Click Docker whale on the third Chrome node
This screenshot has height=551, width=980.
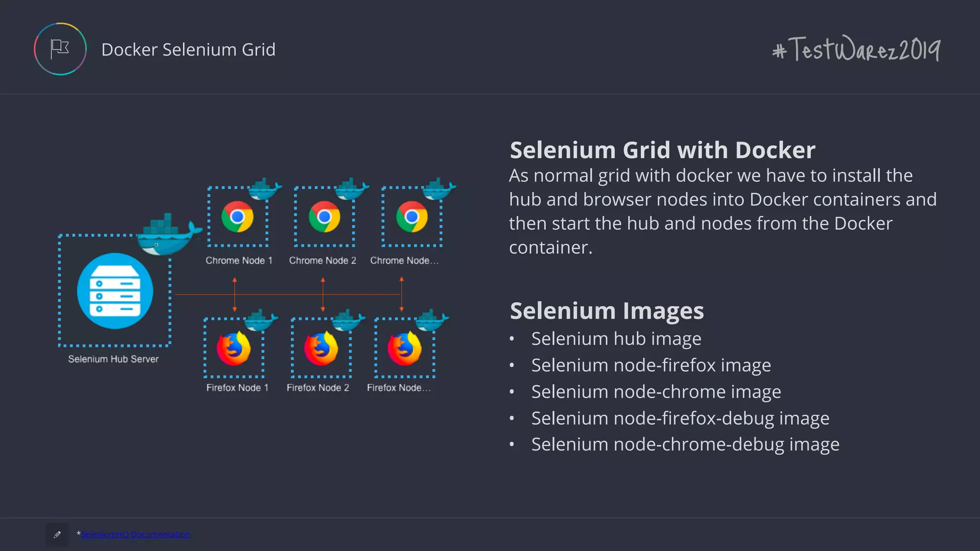point(439,188)
